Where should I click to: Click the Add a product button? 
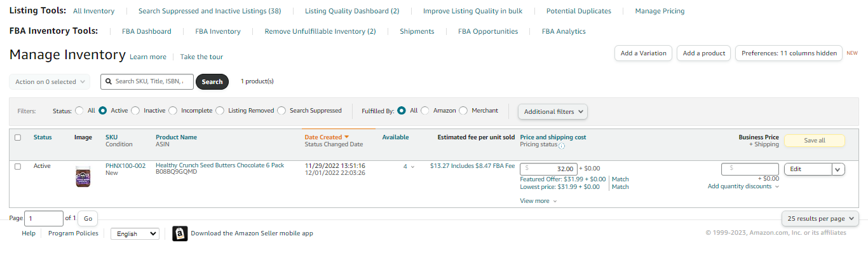click(x=704, y=53)
